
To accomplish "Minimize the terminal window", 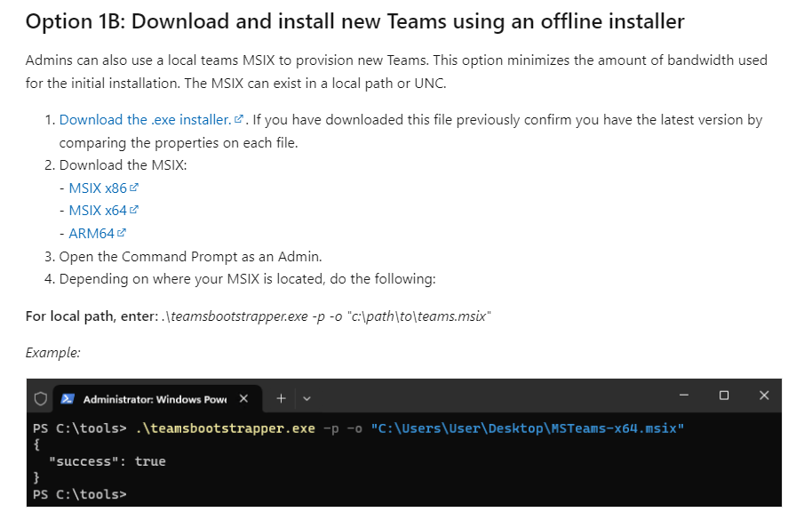I will 684,396.
